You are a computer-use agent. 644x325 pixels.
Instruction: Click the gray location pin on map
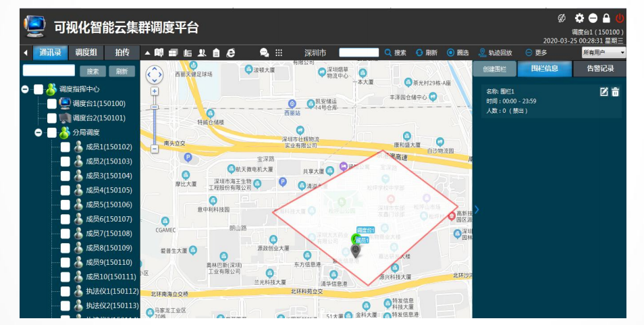[x=356, y=251]
